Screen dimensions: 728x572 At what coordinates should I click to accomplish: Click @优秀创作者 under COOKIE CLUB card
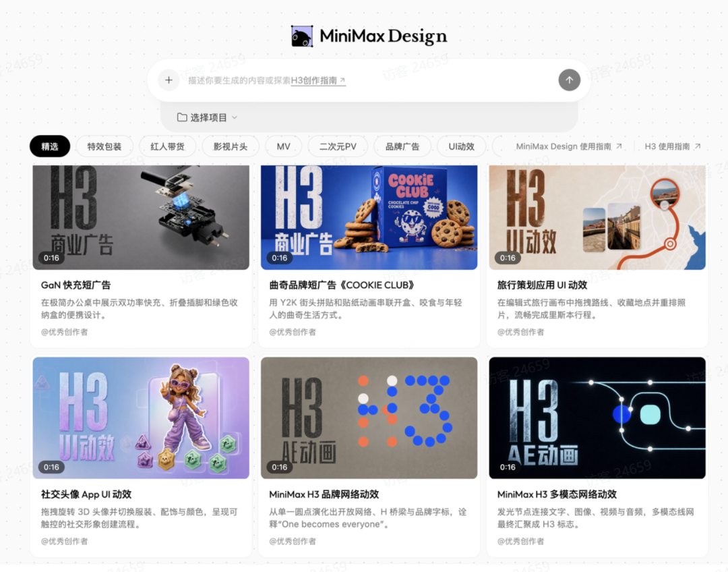293,332
